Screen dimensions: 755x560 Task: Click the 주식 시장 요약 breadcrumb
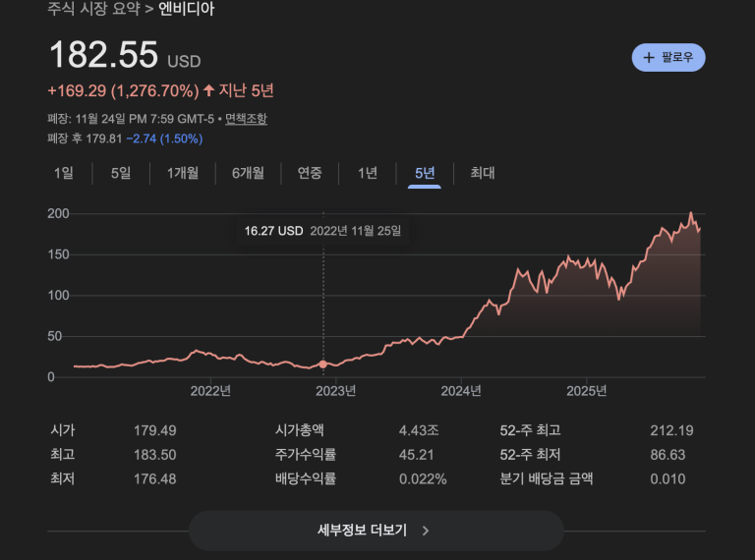tap(94, 9)
